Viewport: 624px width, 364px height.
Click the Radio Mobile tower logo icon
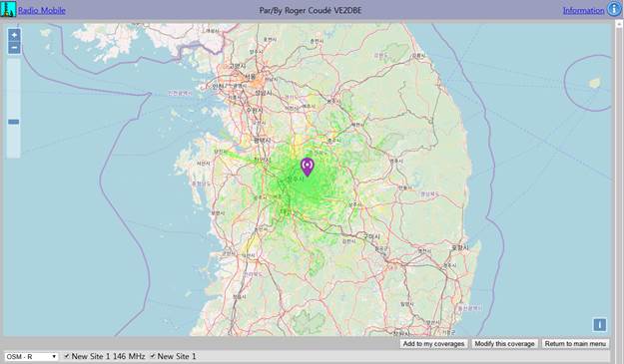pyautogui.click(x=8, y=9)
